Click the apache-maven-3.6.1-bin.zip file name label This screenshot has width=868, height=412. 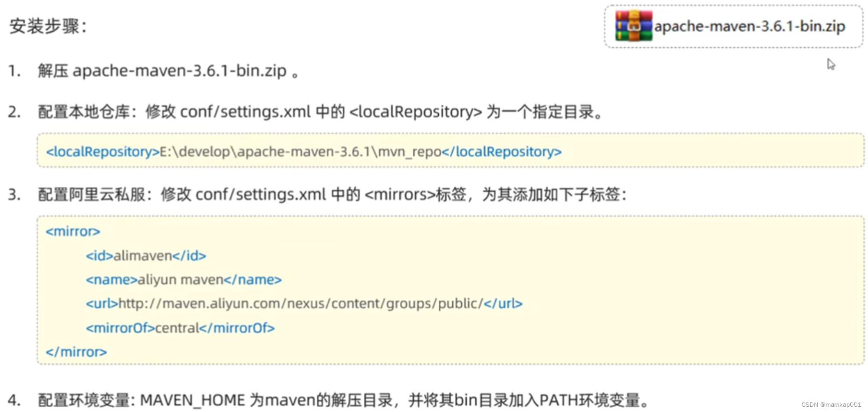click(x=750, y=26)
